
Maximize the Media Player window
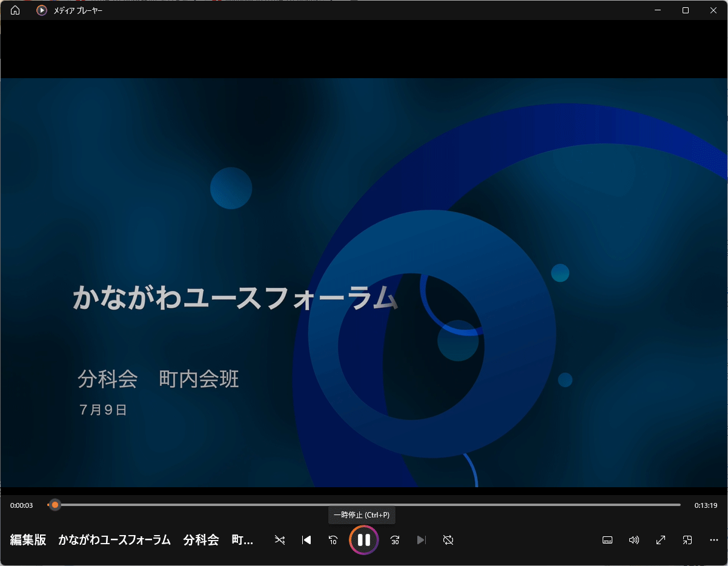[x=686, y=10]
